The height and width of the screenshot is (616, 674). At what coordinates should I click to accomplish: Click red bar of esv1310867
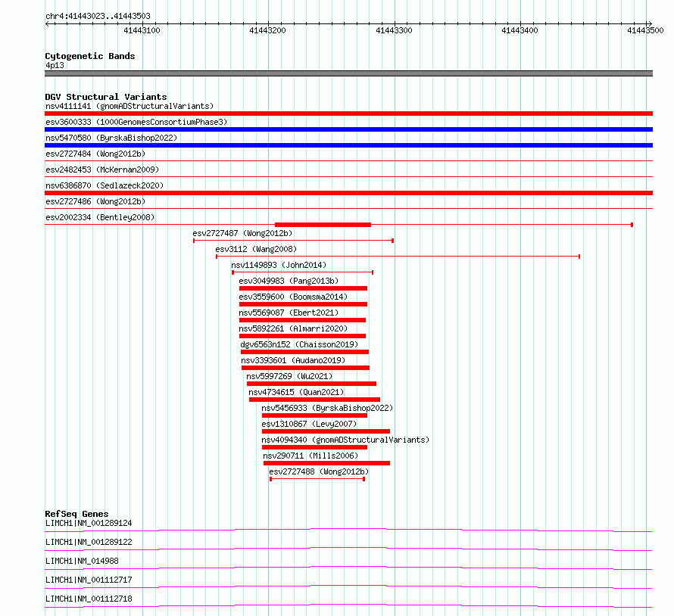(x=326, y=431)
